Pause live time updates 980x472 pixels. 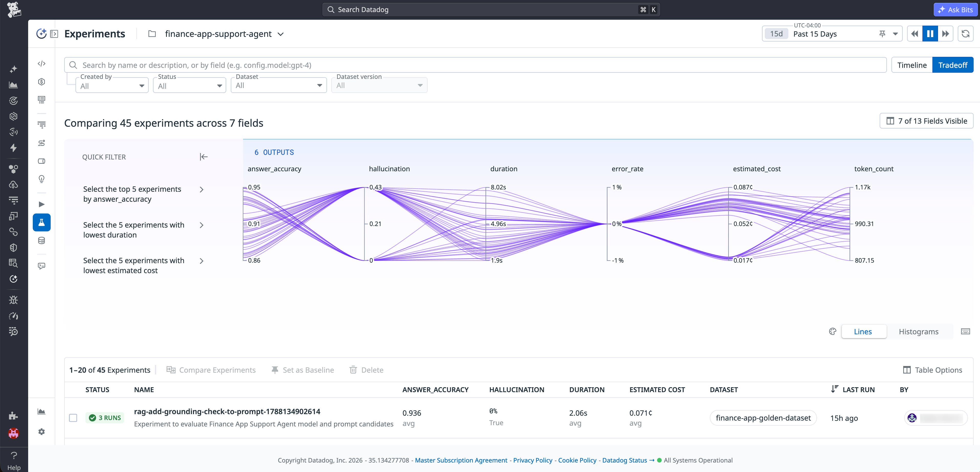point(930,34)
